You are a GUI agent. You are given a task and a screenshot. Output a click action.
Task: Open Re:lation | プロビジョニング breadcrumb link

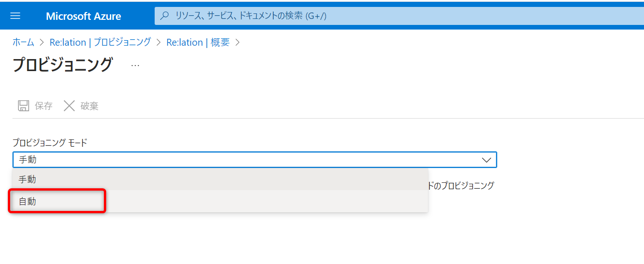(x=100, y=42)
